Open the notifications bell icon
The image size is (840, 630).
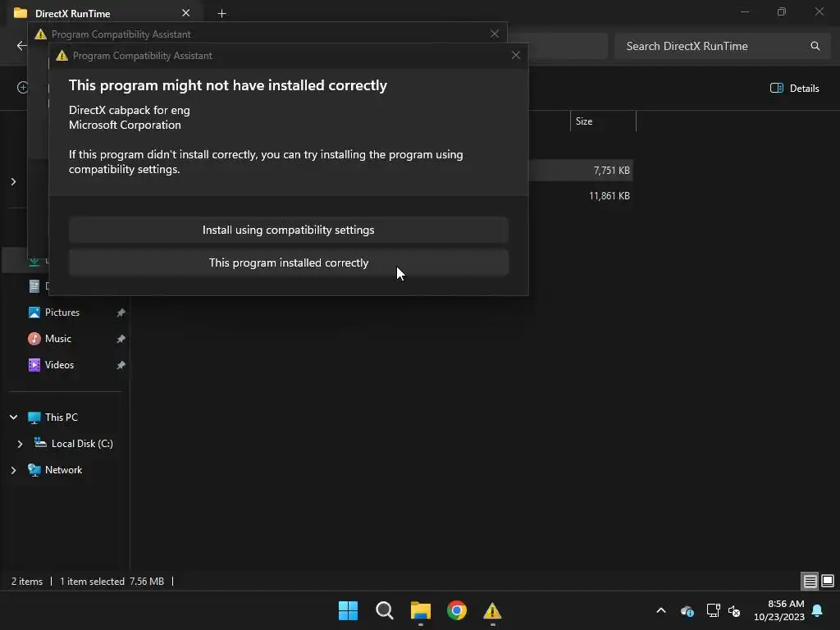tap(818, 610)
